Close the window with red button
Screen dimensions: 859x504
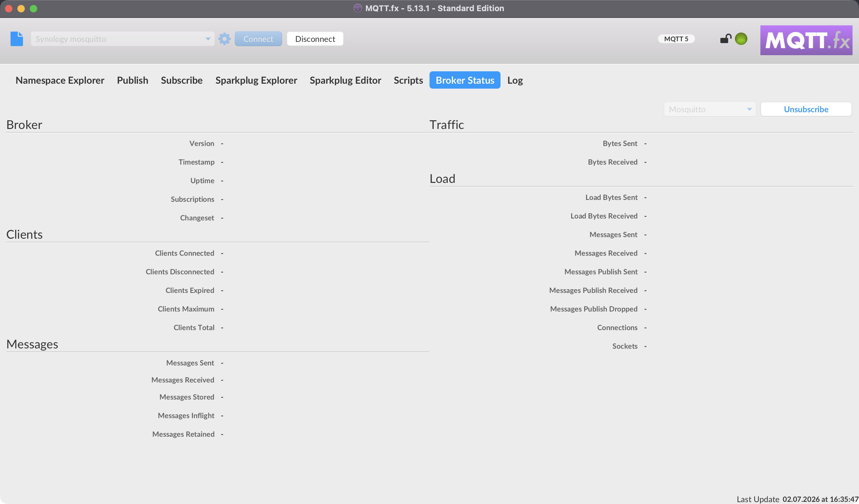(9, 8)
